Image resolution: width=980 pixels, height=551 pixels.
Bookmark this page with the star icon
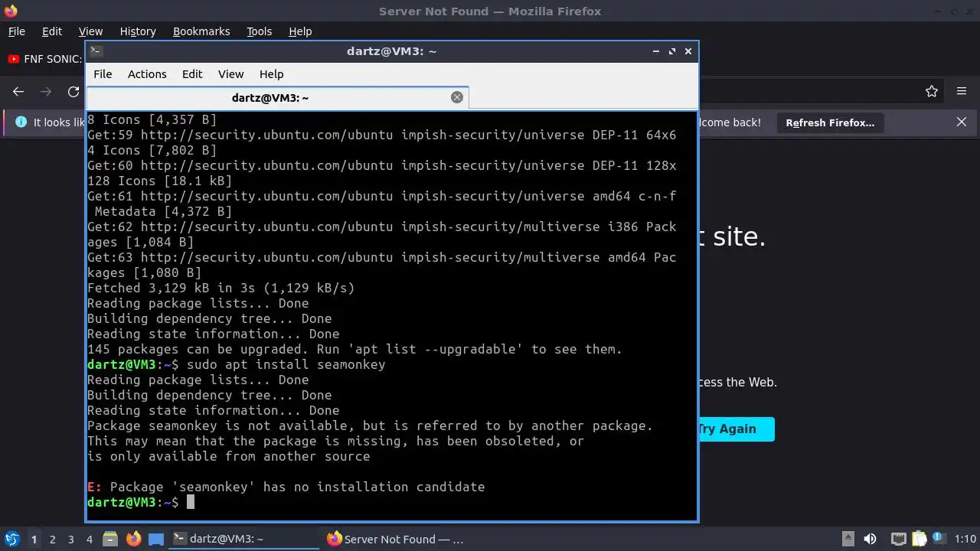932,91
